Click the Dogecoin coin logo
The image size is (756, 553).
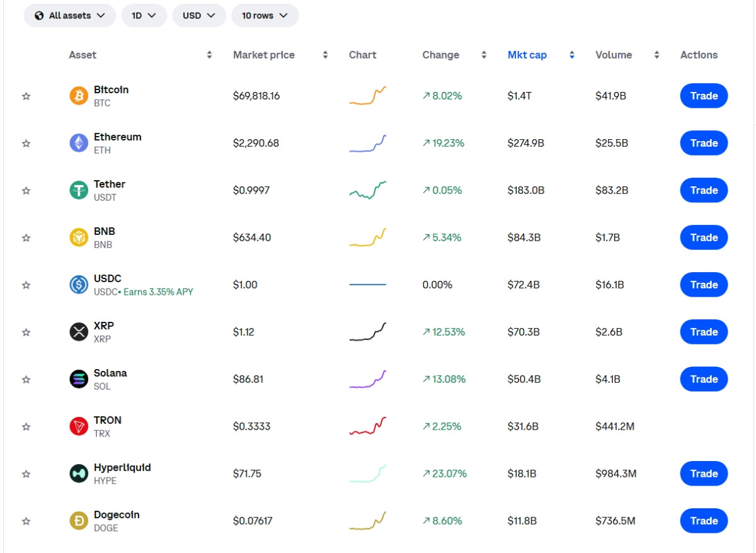[79, 521]
